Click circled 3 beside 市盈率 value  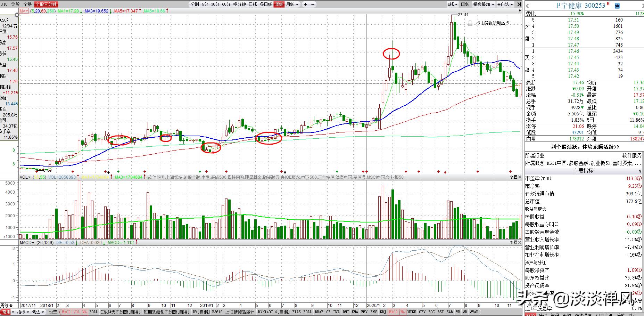pos(639,179)
